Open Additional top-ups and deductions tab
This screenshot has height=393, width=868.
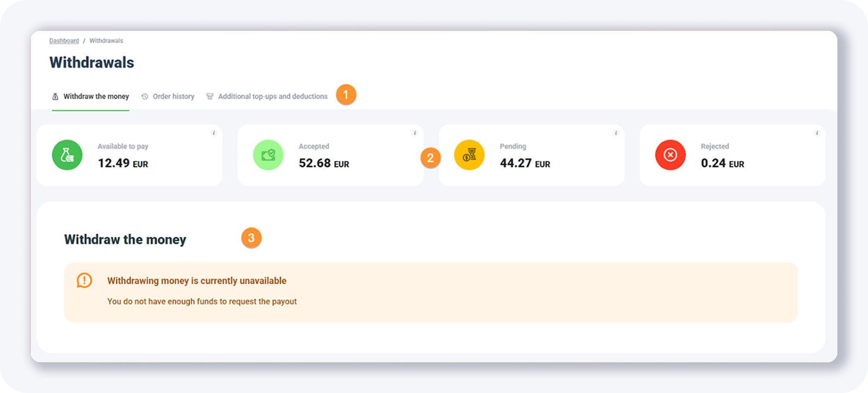point(267,97)
